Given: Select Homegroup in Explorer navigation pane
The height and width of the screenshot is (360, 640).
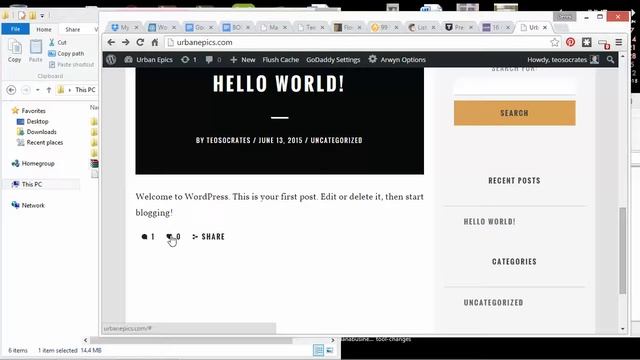Looking at the screenshot, I should tap(33, 163).
